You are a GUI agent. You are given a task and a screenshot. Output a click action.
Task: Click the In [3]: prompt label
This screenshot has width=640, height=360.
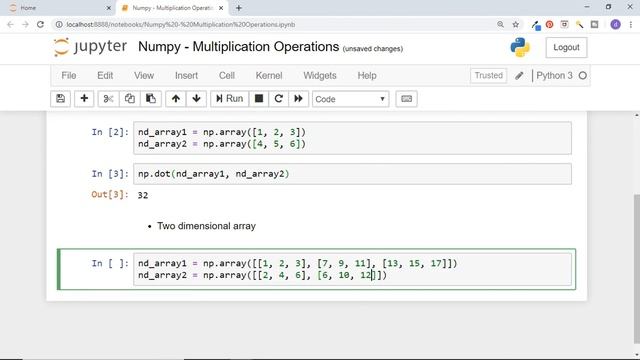110,174
